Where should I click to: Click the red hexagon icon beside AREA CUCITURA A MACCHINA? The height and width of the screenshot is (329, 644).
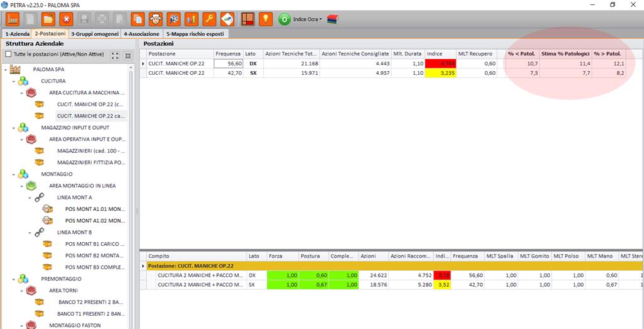tap(31, 93)
